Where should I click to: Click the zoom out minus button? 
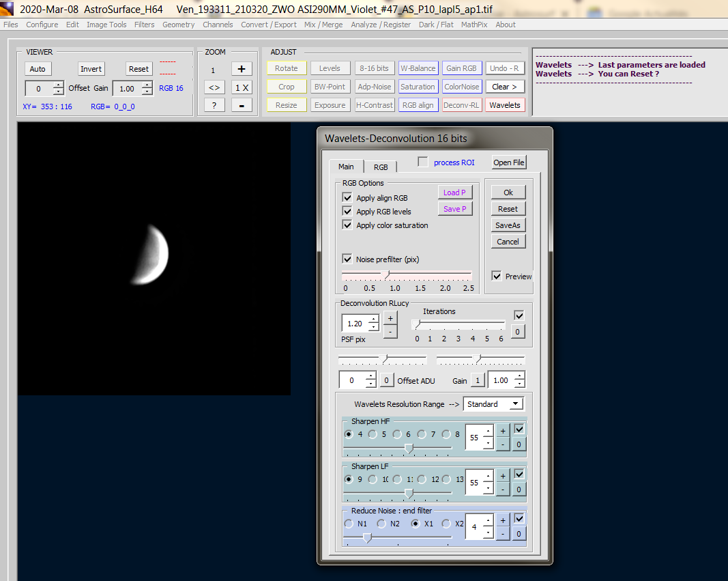242,105
